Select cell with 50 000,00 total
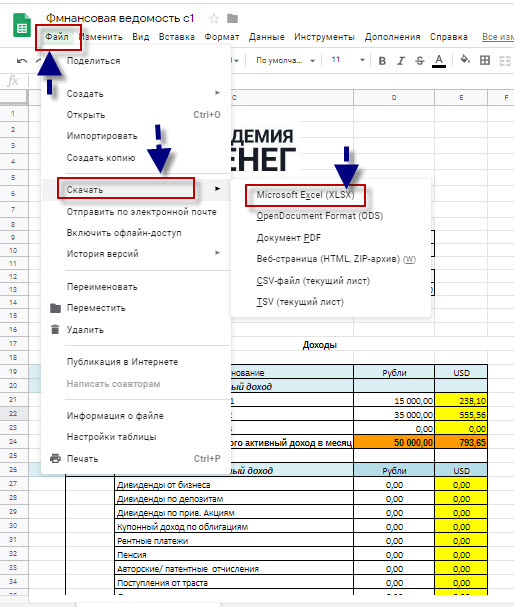The width and height of the screenshot is (514, 607). click(394, 442)
